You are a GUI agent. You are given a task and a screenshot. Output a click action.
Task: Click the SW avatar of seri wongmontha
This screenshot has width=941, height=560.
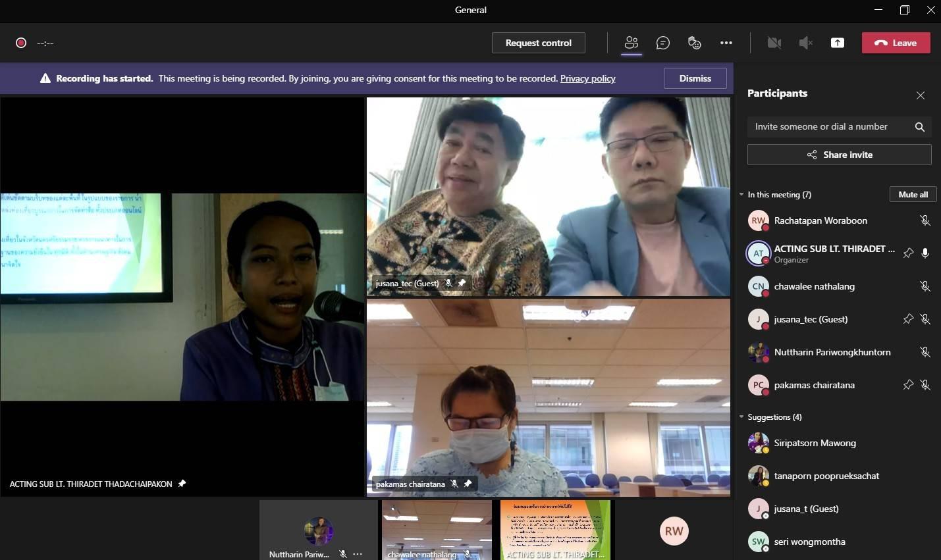click(759, 542)
